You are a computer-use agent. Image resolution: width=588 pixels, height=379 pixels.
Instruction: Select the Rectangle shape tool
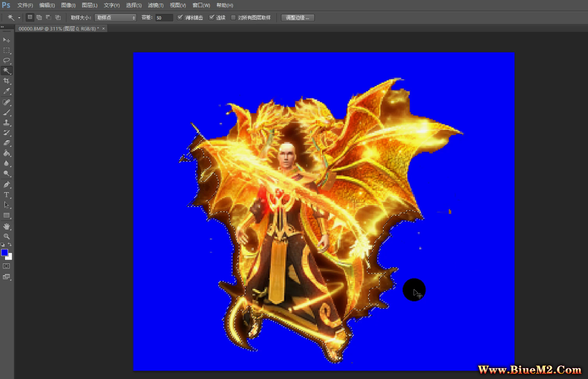[6, 215]
